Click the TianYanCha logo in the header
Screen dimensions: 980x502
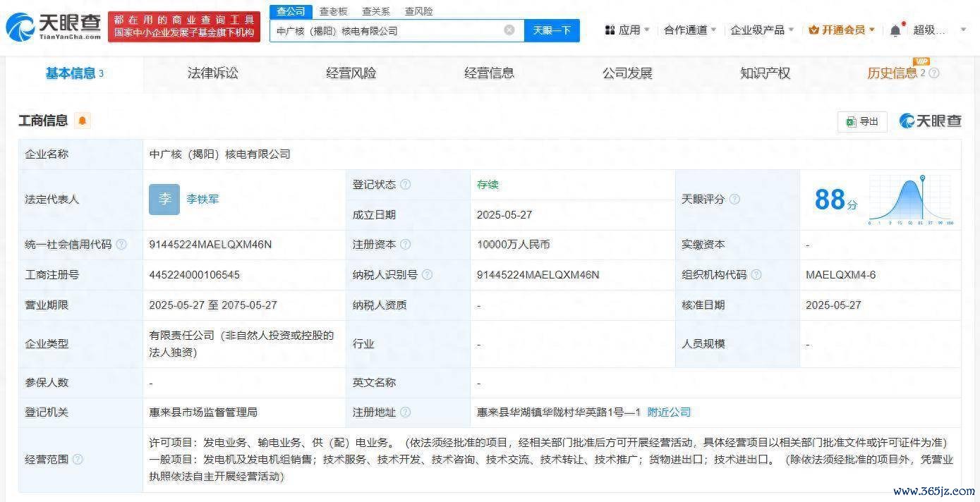point(54,27)
